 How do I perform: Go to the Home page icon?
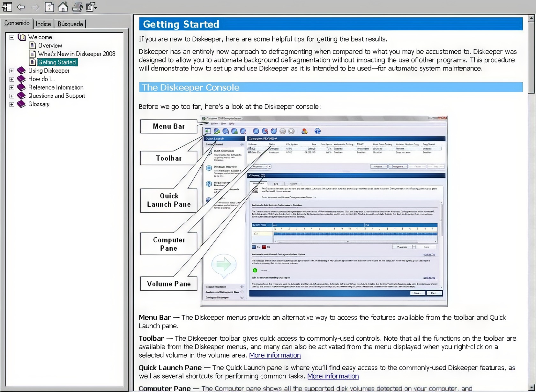[63, 7]
